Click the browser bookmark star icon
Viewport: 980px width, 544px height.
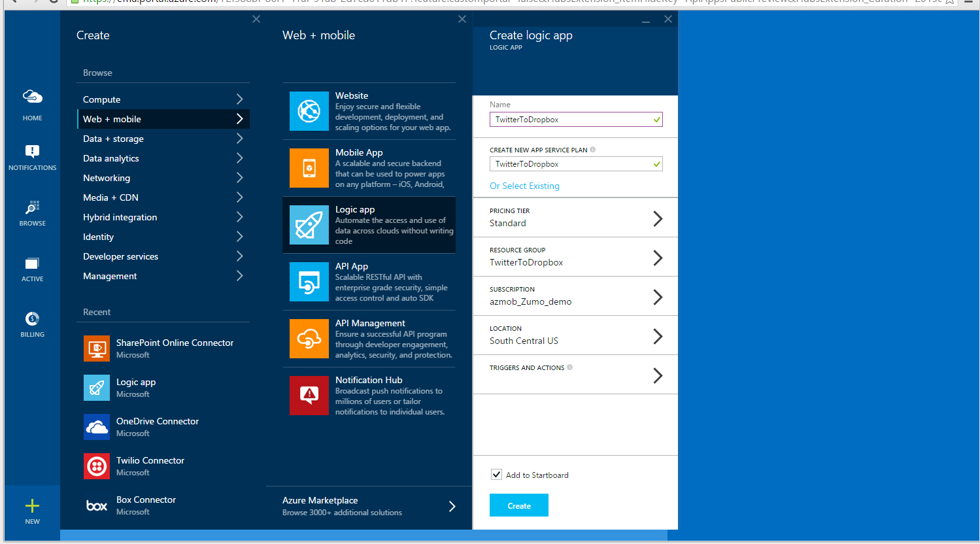pos(949,1)
